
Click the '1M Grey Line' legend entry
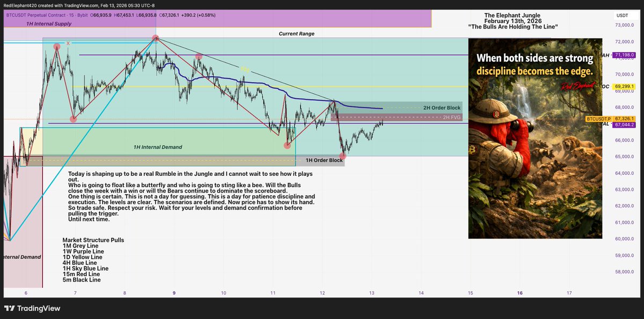pyautogui.click(x=80, y=246)
